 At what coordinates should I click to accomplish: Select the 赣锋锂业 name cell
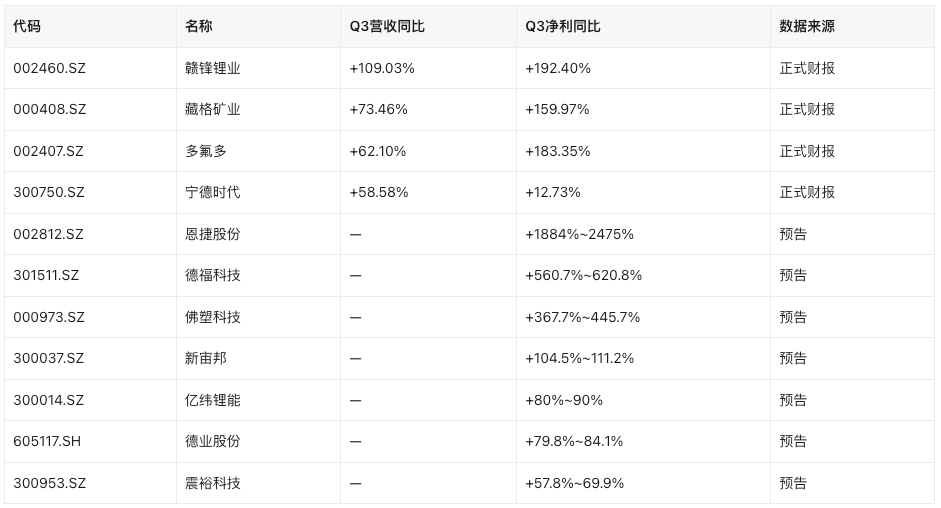pyautogui.click(x=212, y=68)
